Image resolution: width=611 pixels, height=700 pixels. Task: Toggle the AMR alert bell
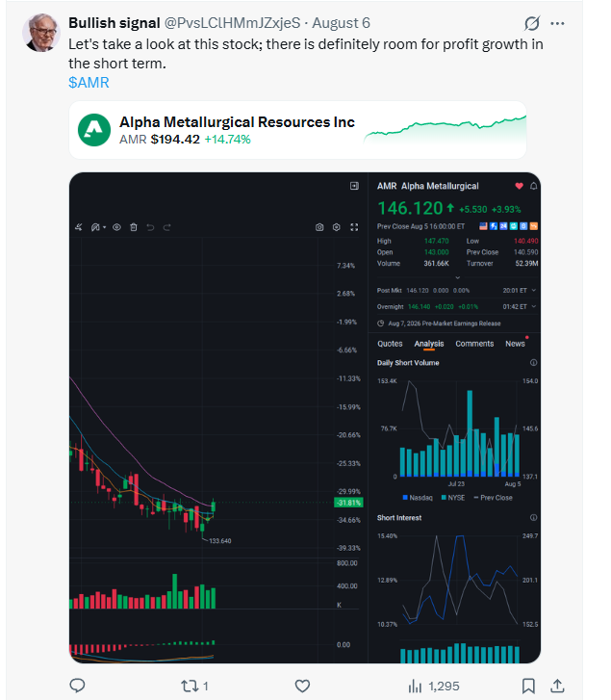[533, 186]
